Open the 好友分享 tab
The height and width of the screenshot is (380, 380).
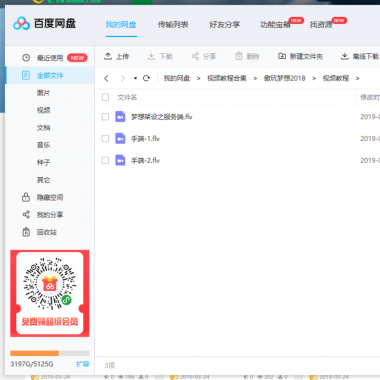click(225, 25)
